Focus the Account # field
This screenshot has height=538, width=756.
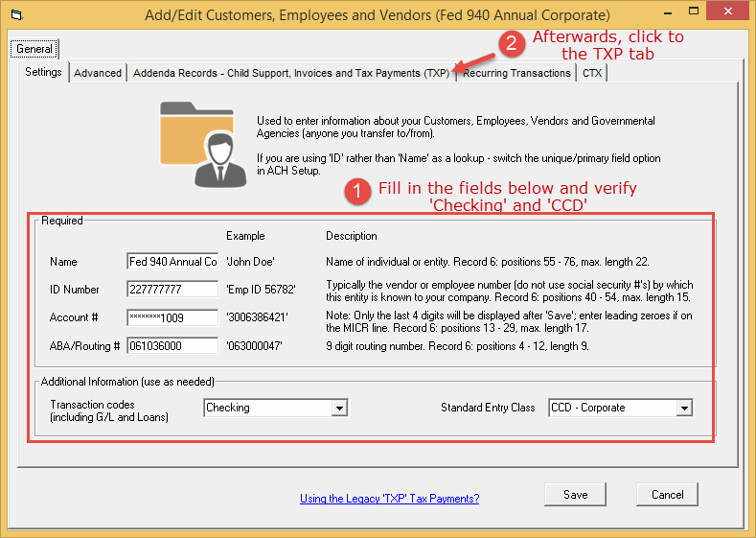pos(172,317)
